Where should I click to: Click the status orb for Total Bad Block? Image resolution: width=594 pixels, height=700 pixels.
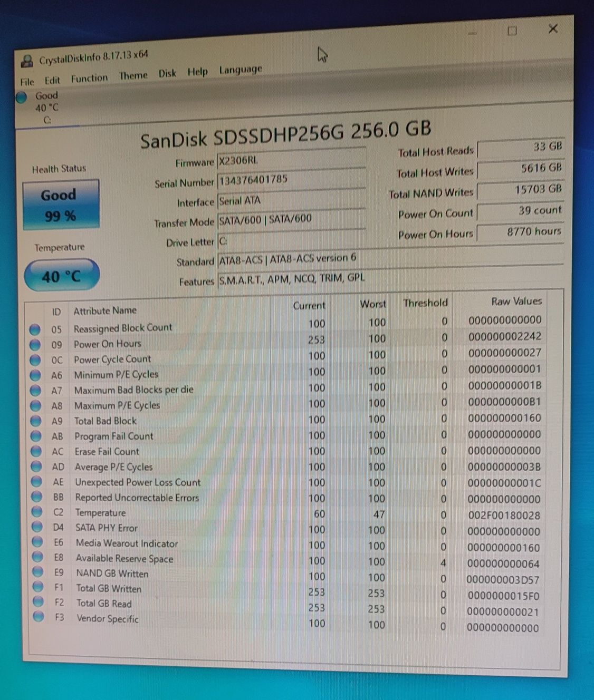pyautogui.click(x=36, y=421)
